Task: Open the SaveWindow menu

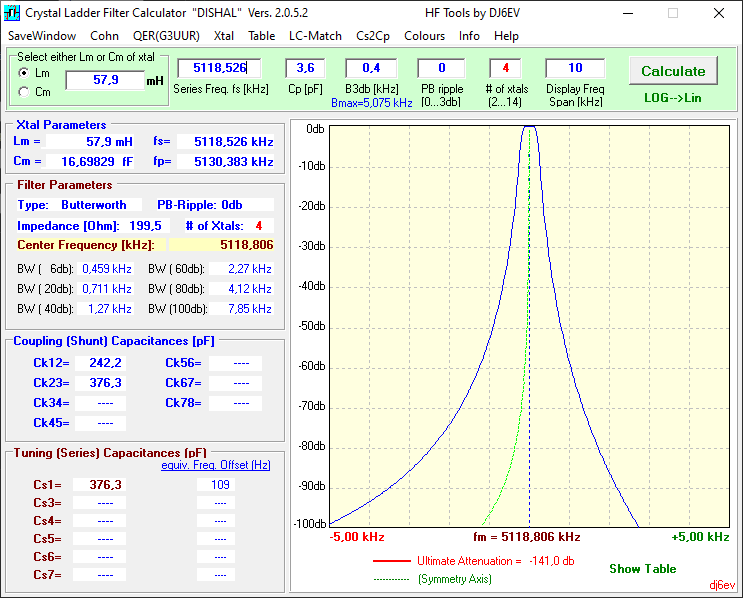Action: point(42,35)
